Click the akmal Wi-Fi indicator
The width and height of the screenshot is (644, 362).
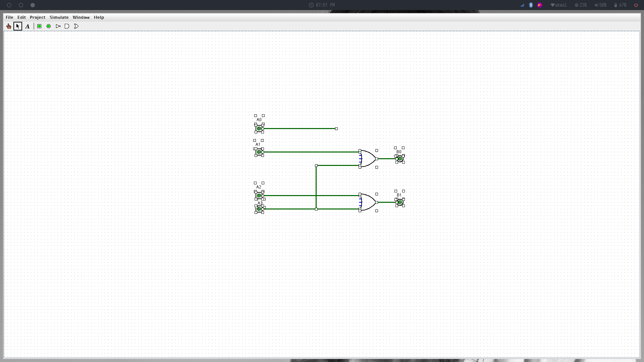558,5
